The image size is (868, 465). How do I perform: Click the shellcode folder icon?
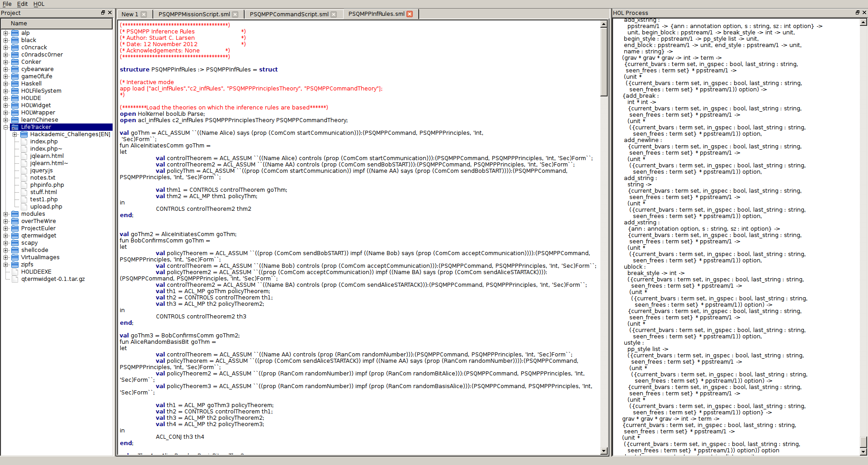click(15, 250)
